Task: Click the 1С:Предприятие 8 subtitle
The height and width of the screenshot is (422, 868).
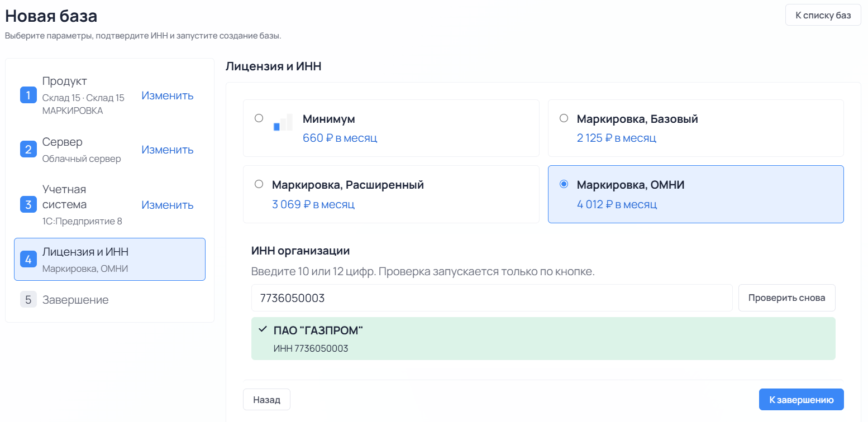Action: click(82, 221)
